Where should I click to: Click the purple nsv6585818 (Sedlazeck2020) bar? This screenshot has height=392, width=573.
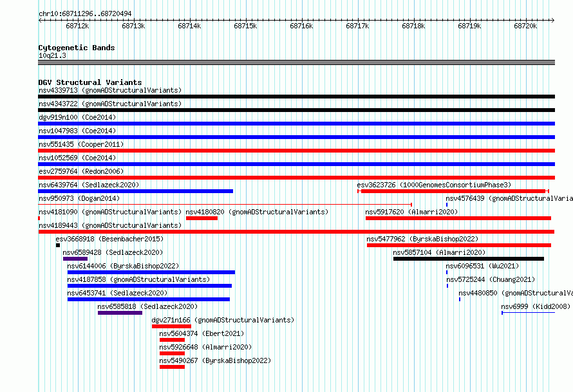[x=120, y=313]
